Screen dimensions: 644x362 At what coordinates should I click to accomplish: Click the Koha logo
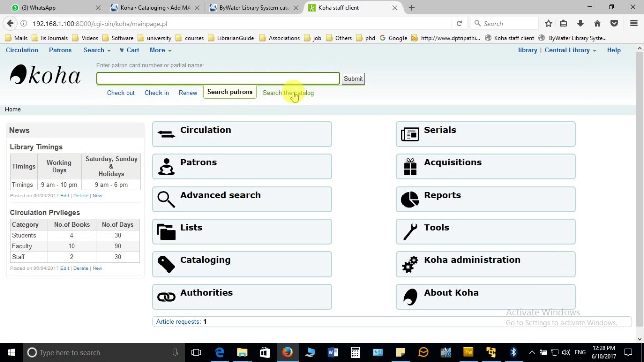[x=45, y=75]
